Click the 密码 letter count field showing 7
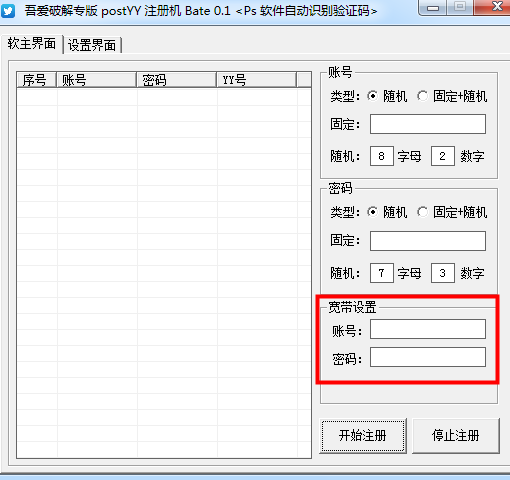 (382, 273)
